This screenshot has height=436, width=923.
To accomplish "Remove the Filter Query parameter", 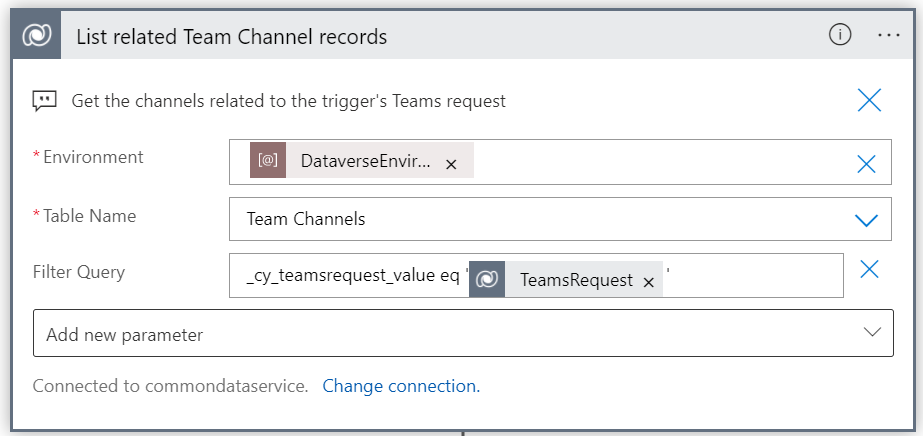I will pyautogui.click(x=869, y=269).
